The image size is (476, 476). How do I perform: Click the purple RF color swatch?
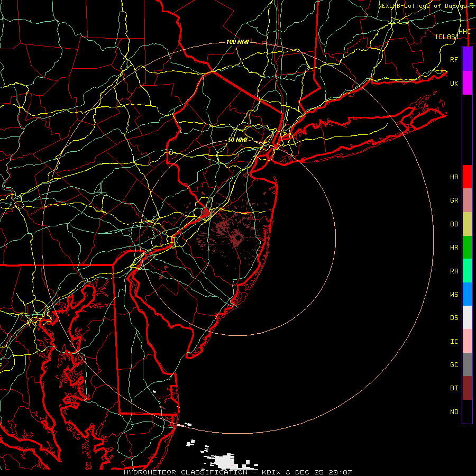coord(467,59)
